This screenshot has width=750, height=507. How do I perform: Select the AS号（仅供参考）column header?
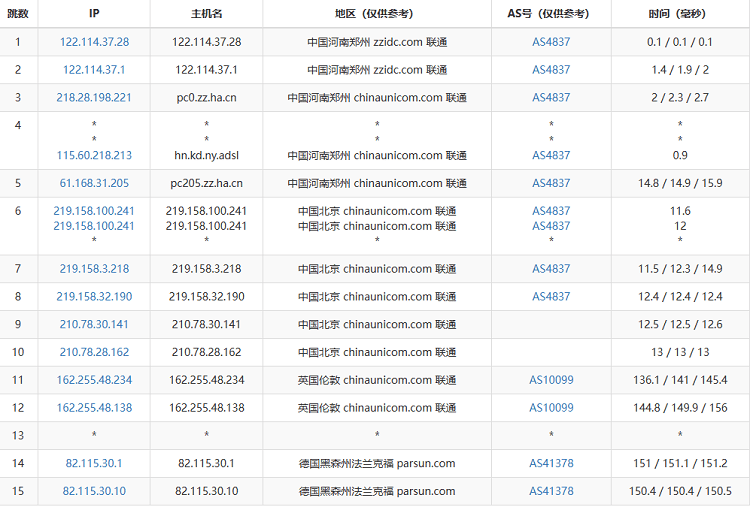[x=551, y=13]
